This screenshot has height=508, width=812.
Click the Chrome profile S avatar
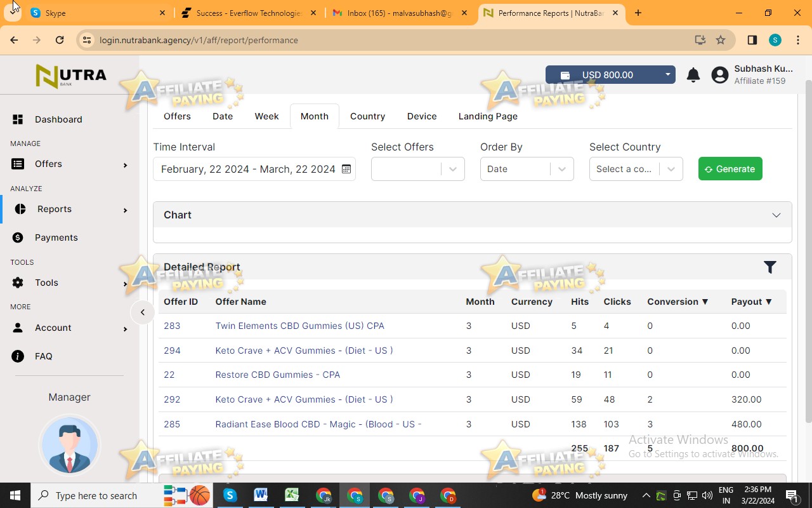(775, 40)
